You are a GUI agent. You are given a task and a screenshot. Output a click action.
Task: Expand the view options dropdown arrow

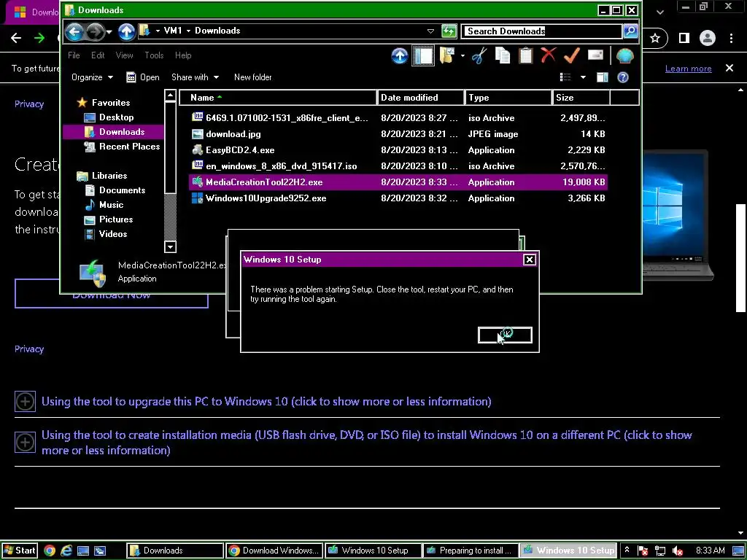(x=583, y=77)
